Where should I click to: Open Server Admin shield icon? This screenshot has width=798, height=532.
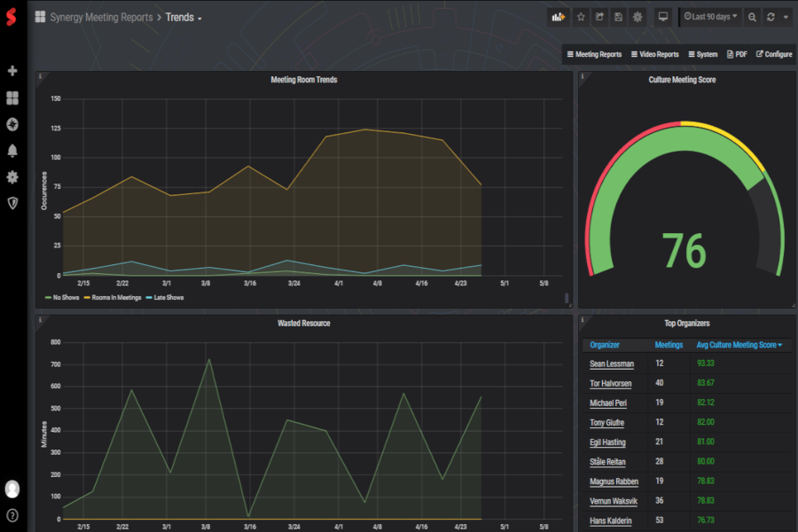click(x=12, y=203)
